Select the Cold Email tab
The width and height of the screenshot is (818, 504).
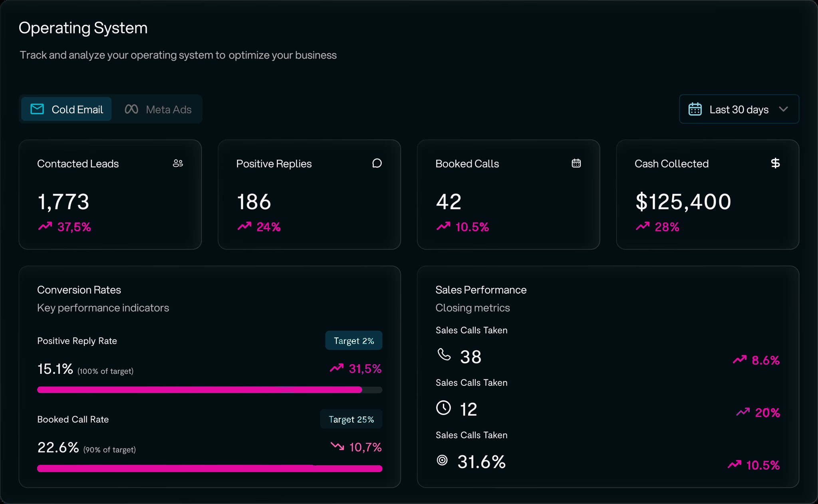point(67,109)
